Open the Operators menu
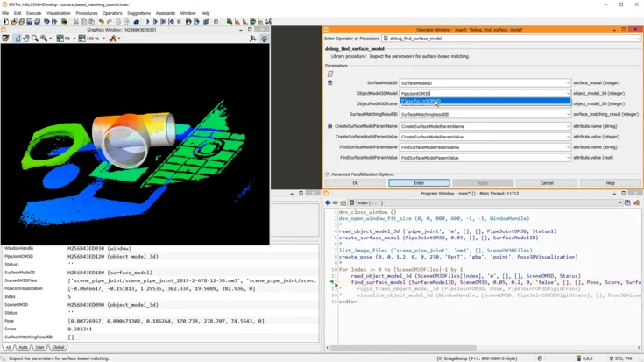 pos(112,13)
